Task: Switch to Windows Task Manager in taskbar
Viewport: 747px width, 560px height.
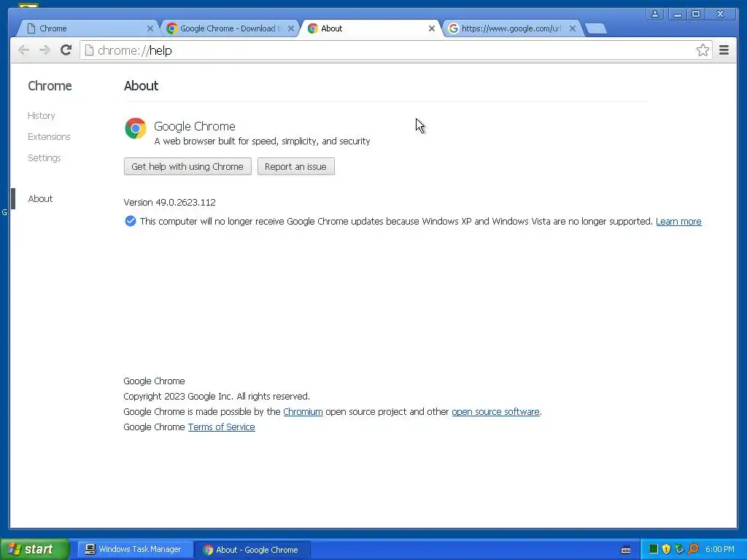Action: [133, 550]
